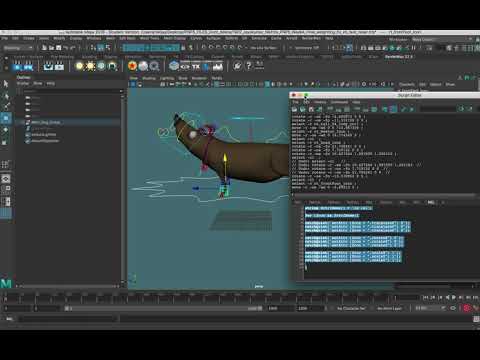Click the Script Editor search input field
The height and width of the screenshot is (360, 480).
click(x=438, y=109)
